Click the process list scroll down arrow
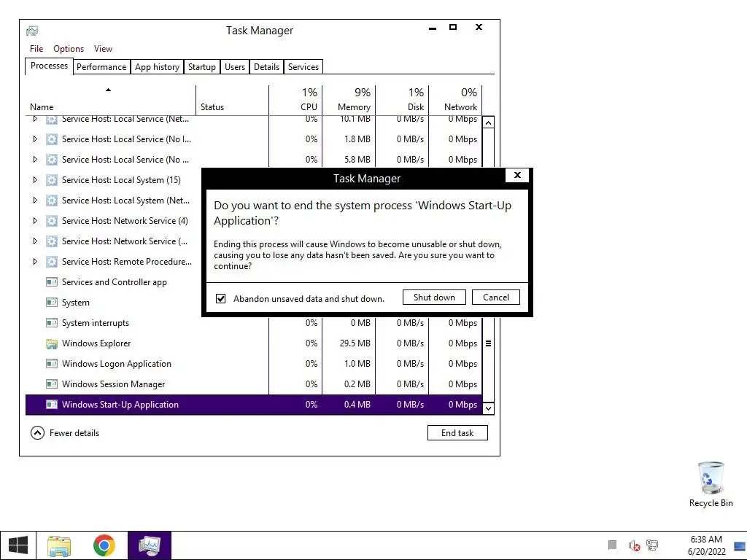 tap(488, 408)
